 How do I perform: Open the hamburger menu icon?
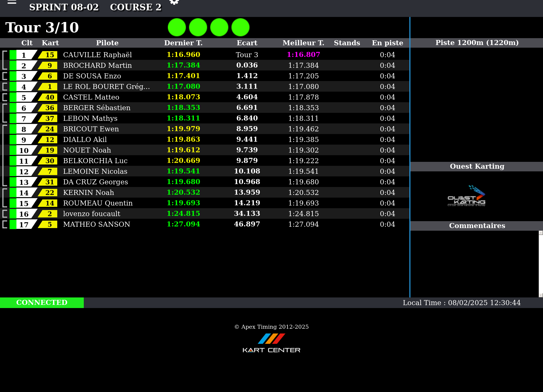(x=12, y=2)
